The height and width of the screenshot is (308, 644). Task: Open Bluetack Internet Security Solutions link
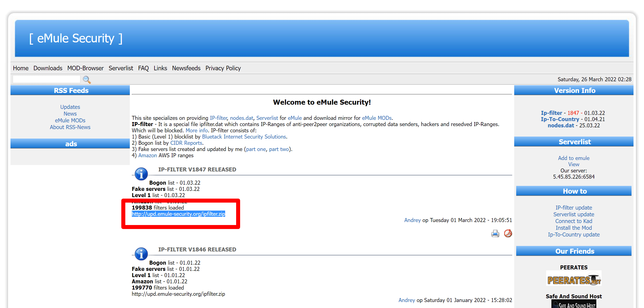(244, 137)
